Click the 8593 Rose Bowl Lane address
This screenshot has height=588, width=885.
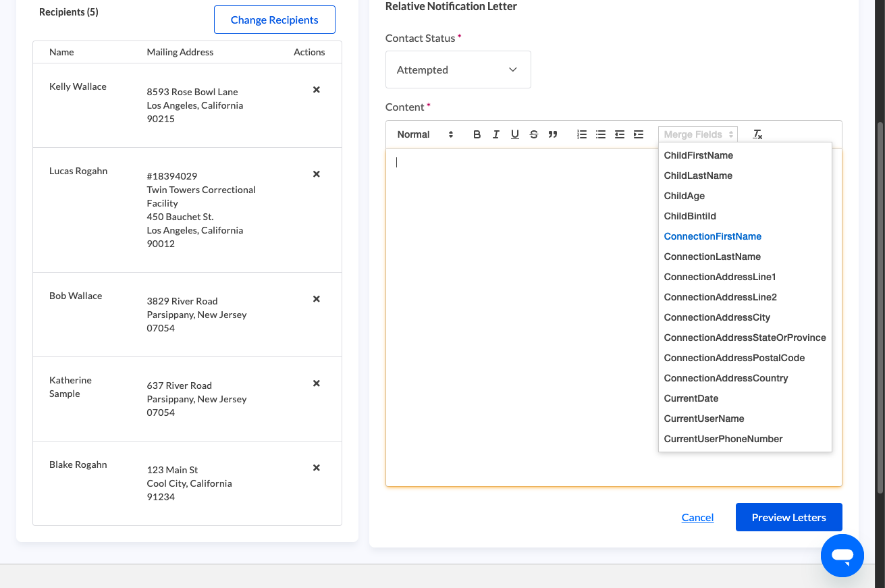click(195, 105)
